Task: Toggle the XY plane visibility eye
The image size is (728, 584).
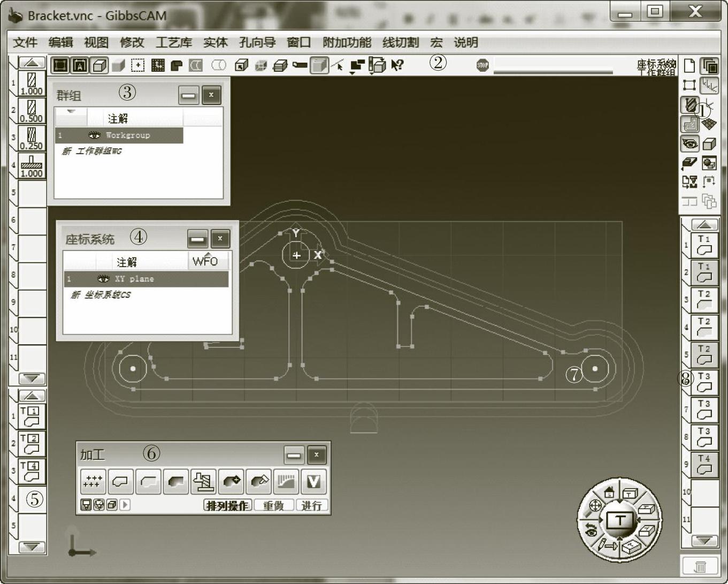Action: click(x=103, y=279)
